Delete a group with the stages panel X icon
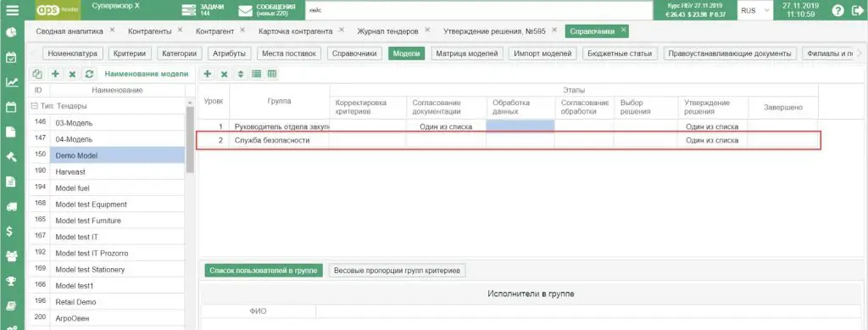Viewport: 868px width, 330px height. (224, 74)
